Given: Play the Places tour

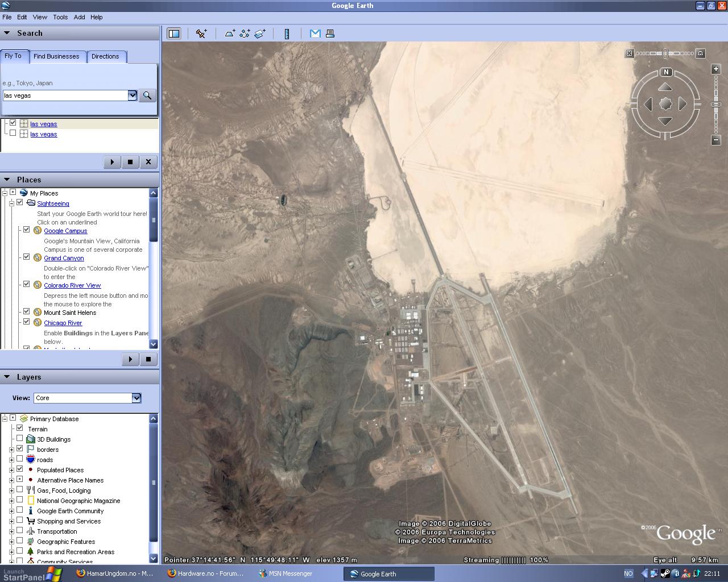Looking at the screenshot, I should click(x=130, y=359).
